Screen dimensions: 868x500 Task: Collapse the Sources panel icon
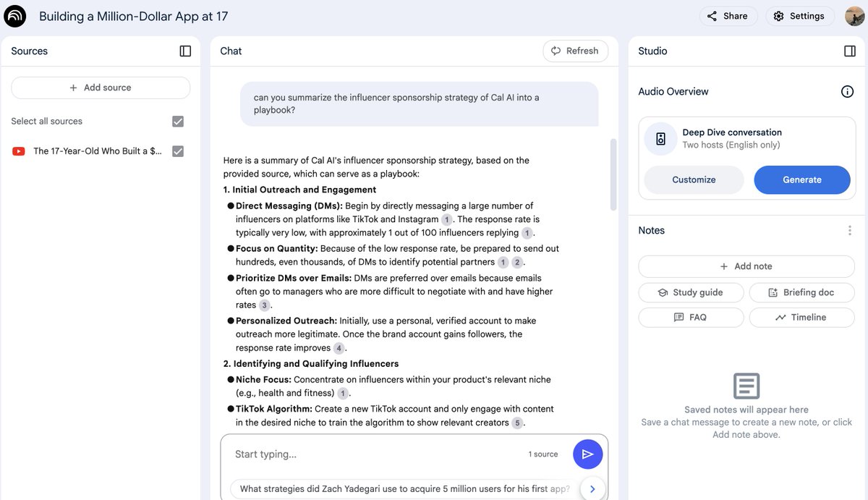pyautogui.click(x=185, y=51)
